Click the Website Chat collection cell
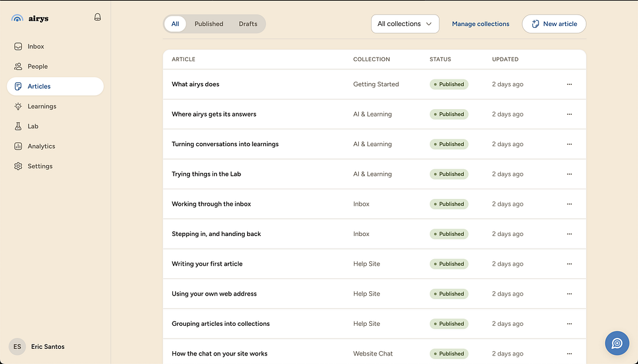 (x=373, y=354)
